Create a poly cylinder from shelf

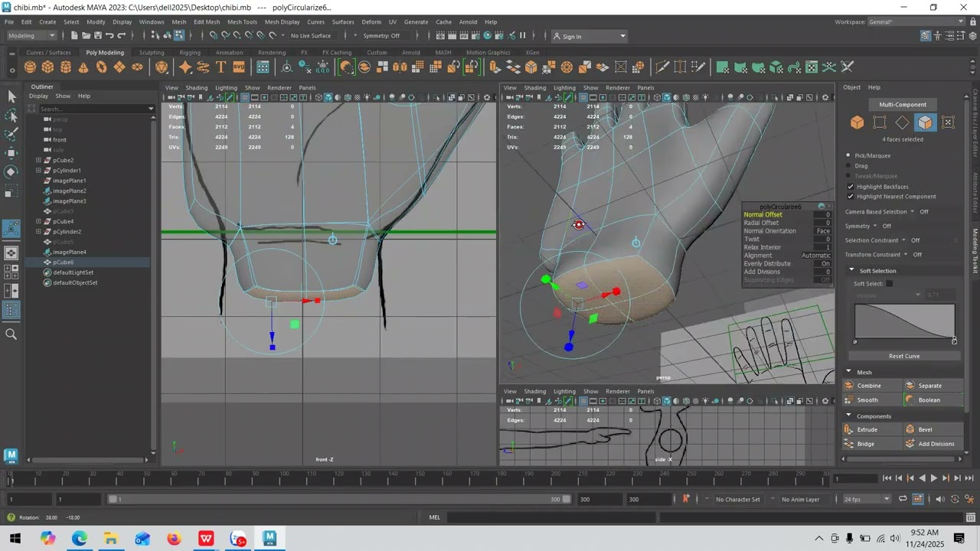pyautogui.click(x=66, y=67)
